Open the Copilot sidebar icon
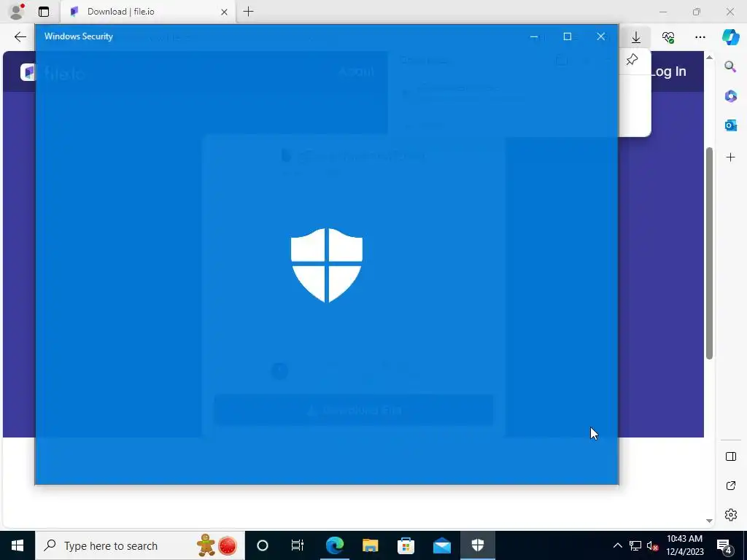Viewport: 747px width, 560px height. pos(730,36)
